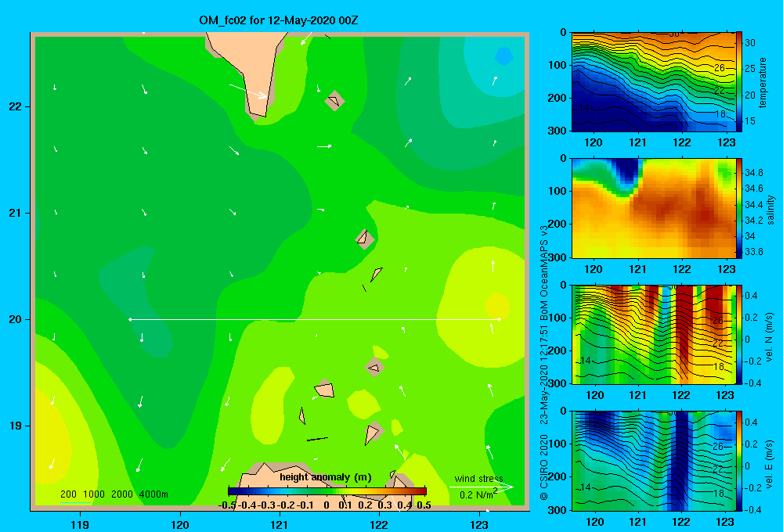Click the main map's longitude 123 axis label
This screenshot has width=783, height=532.
479,524
